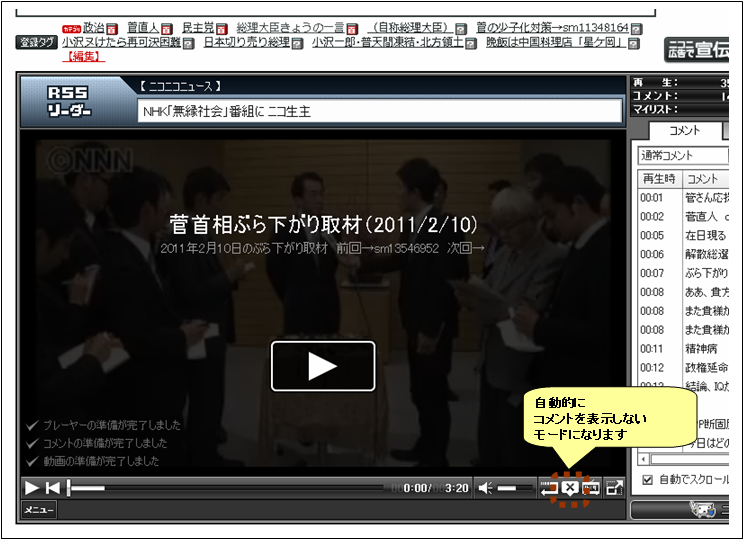Select the 00:05 在日現る comment row
The width and height of the screenshot is (744, 540).
coord(683,235)
